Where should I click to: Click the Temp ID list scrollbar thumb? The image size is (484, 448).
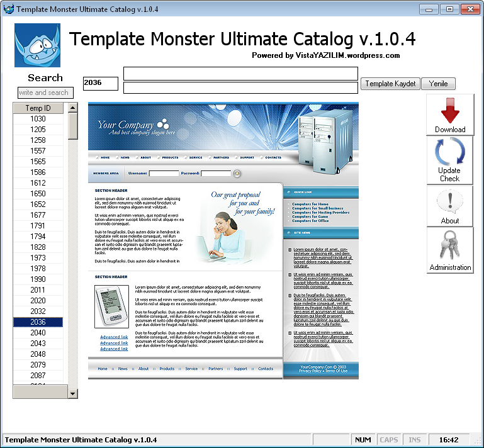tap(73, 126)
